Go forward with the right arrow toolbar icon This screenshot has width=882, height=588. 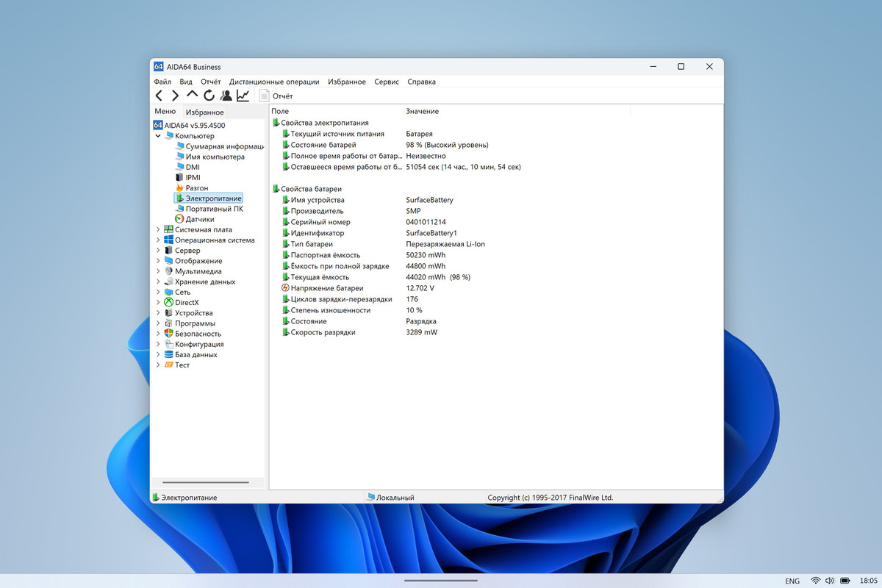[x=175, y=96]
